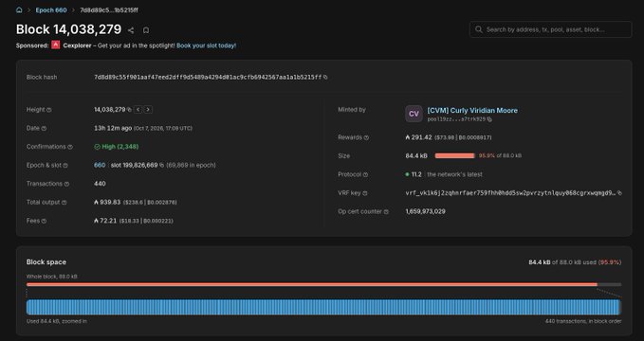Click the blue transactions block space bar
644x341 pixels.
[323, 307]
